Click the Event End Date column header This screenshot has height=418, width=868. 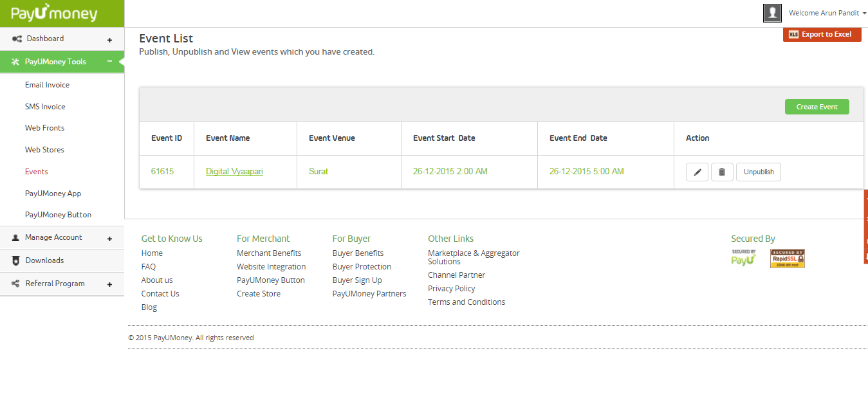coord(578,138)
